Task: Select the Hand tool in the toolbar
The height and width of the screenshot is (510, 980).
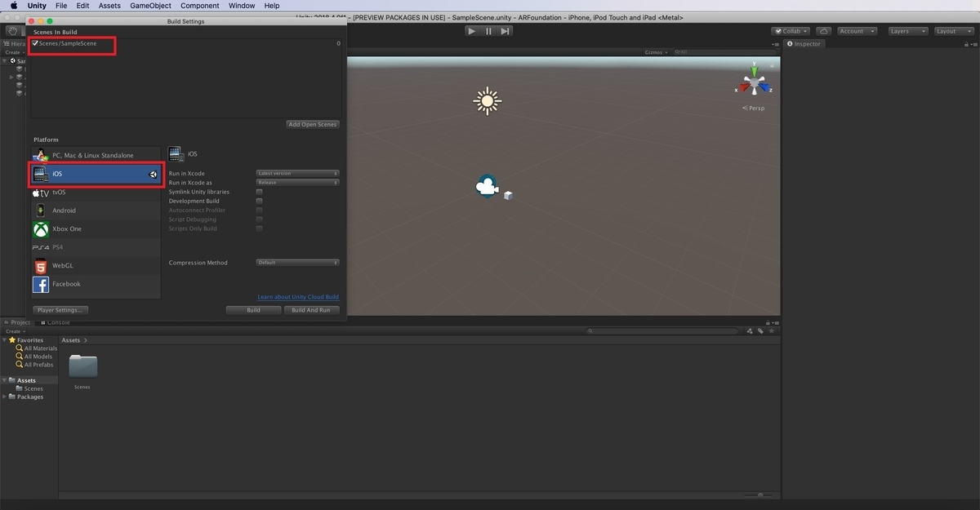Action: (14, 31)
